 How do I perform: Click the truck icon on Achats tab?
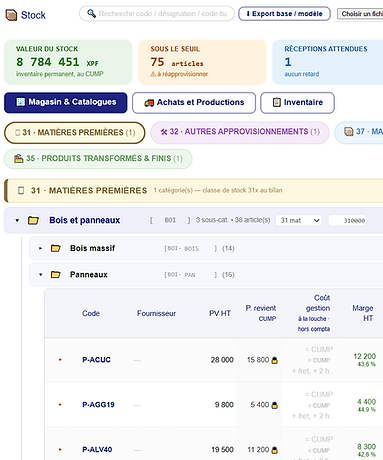coord(149,103)
